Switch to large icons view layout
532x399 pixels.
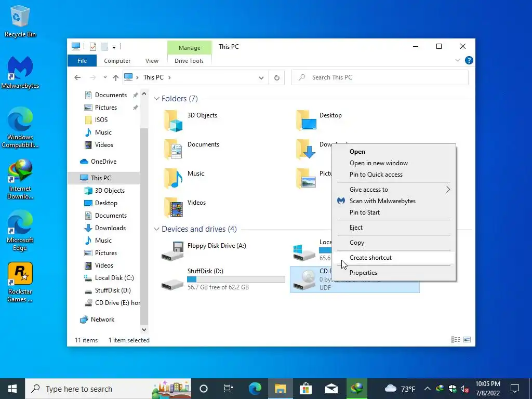tap(467, 340)
